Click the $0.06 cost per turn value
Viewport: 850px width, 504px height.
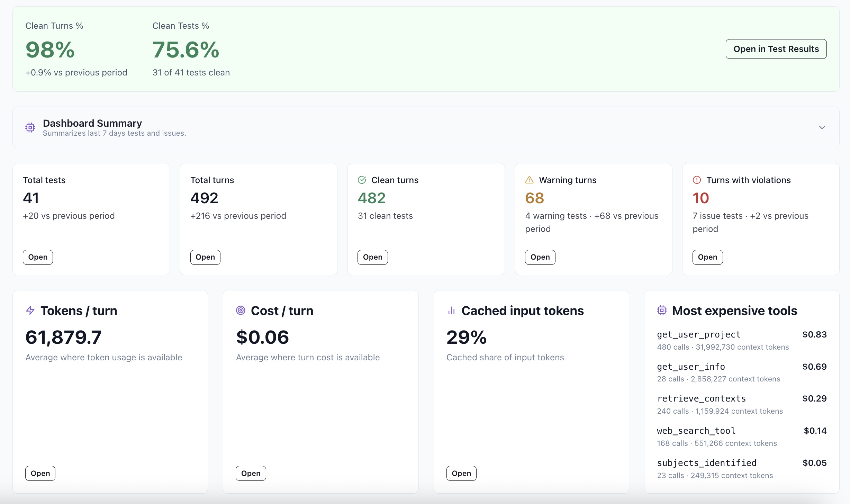262,337
